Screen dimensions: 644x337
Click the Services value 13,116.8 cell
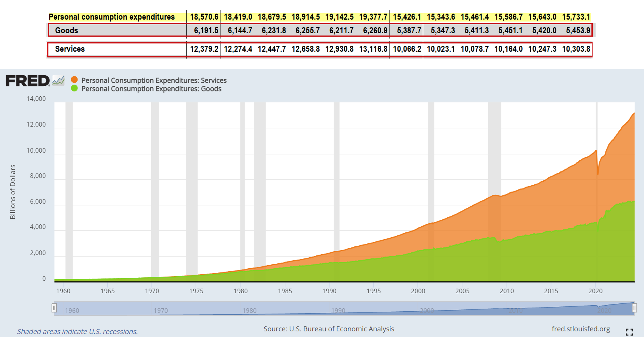point(373,49)
